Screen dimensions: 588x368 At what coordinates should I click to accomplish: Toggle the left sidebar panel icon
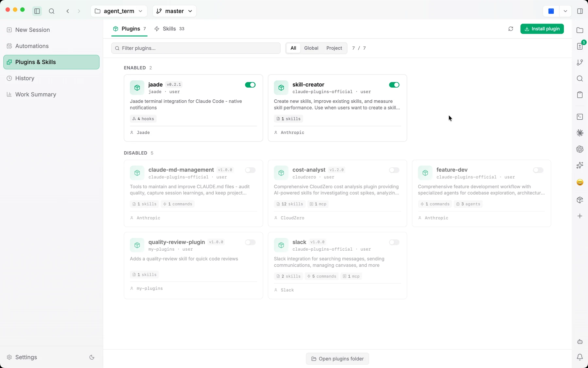37,11
